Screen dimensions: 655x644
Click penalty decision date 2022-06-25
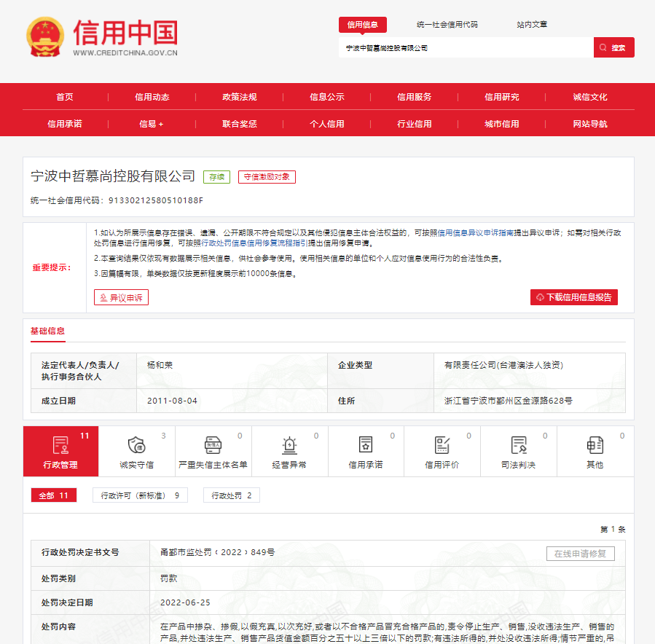coord(185,602)
